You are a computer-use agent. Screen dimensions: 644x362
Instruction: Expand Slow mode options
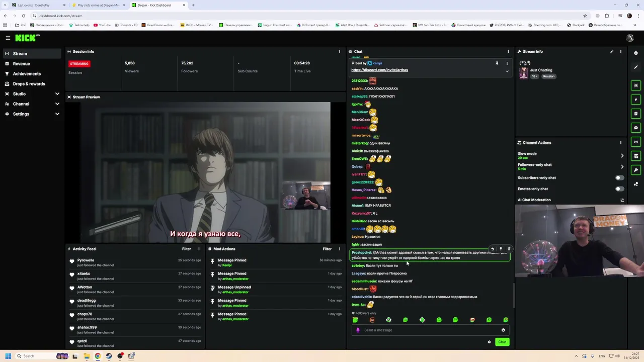622,155
